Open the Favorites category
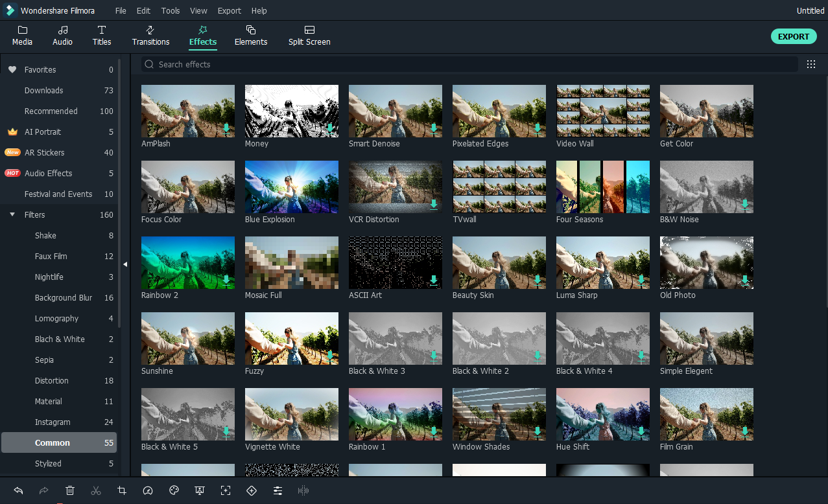 [x=60, y=69]
